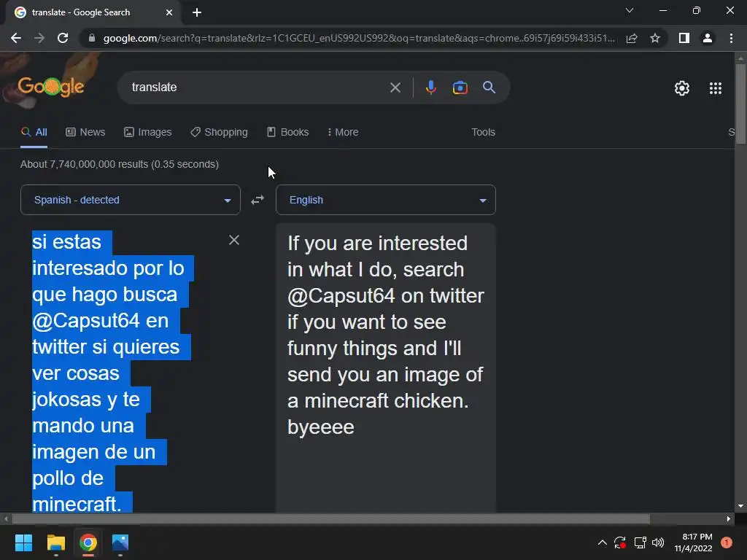Viewport: 747px width, 560px height.
Task: Switch to the Images tab
Action: point(147,132)
